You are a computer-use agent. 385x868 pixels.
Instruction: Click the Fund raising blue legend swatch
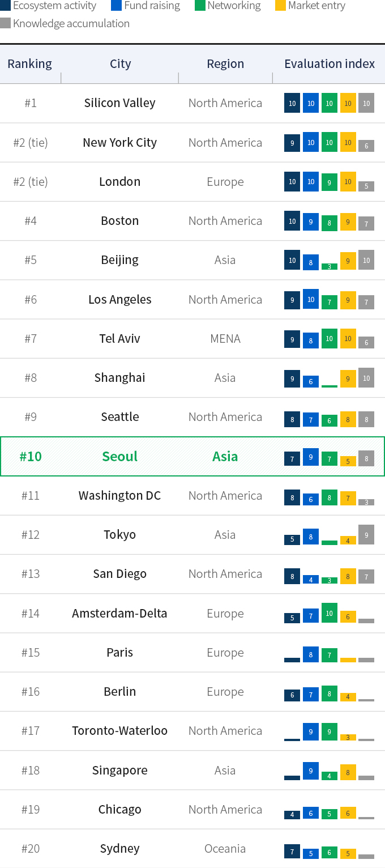coord(116,6)
